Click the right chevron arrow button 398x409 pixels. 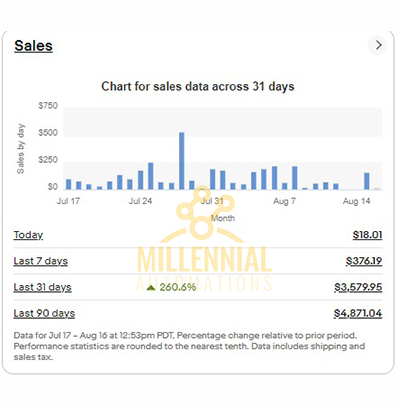pos(378,45)
